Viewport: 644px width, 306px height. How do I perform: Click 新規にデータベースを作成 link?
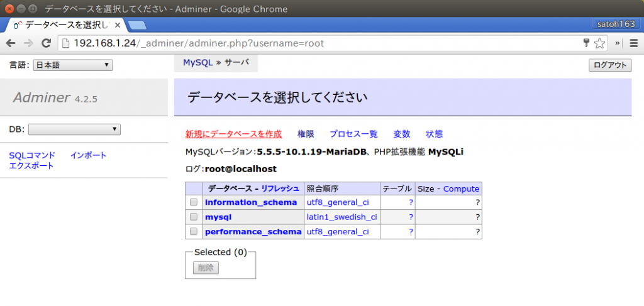pyautogui.click(x=233, y=134)
